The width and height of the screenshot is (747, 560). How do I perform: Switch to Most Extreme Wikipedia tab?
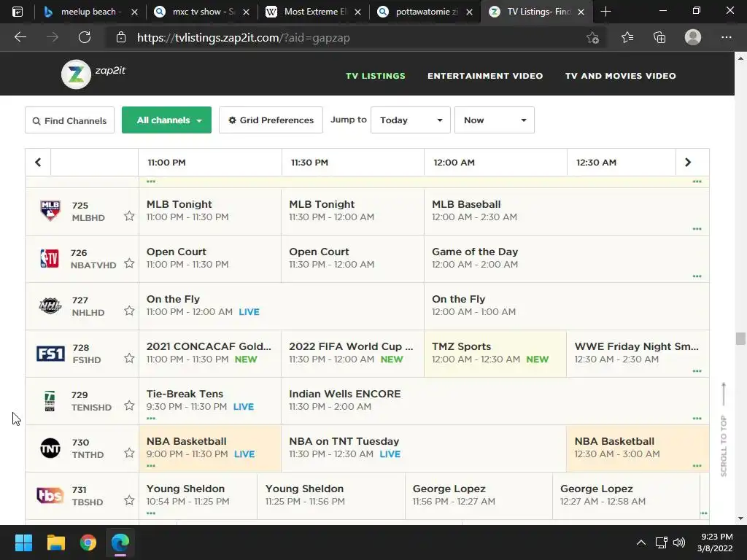(314, 12)
